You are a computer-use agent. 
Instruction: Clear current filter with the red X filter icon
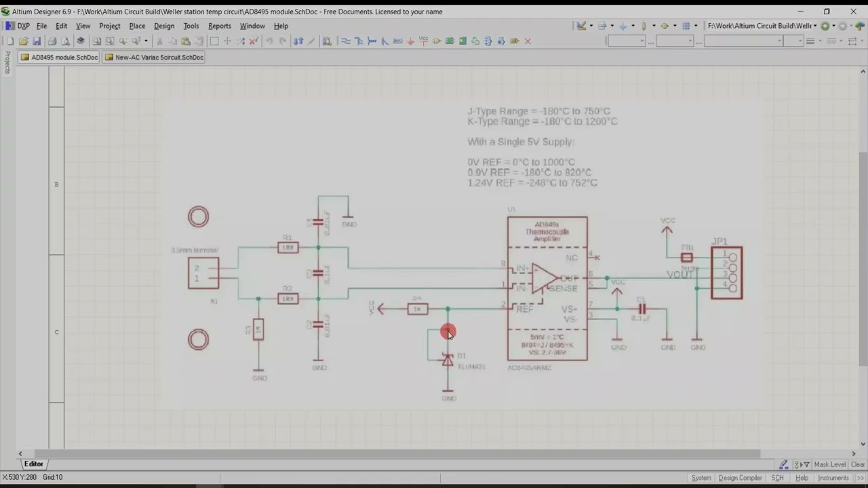[254, 41]
